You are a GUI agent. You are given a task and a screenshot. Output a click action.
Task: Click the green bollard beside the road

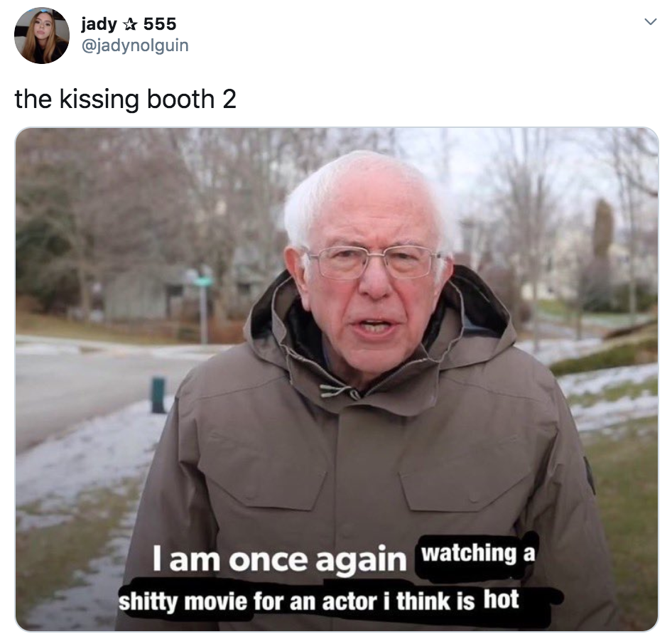pos(158,395)
